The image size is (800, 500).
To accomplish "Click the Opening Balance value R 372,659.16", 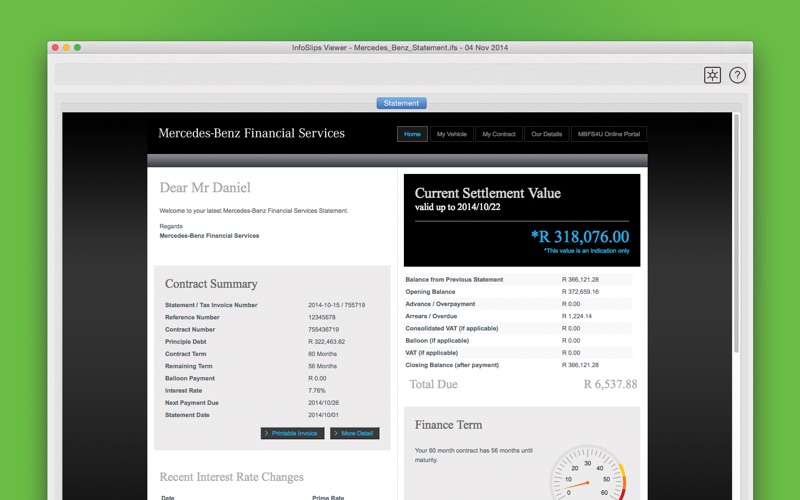I will pos(580,292).
